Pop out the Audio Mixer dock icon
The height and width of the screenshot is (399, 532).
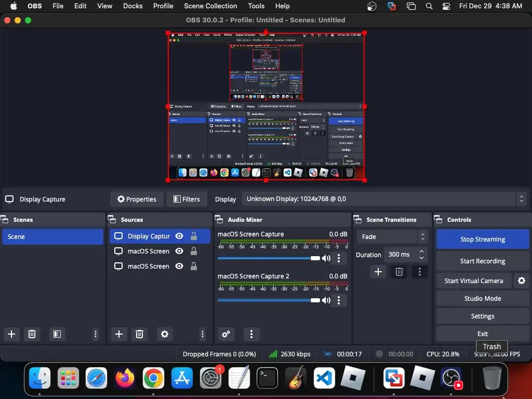pyautogui.click(x=219, y=220)
